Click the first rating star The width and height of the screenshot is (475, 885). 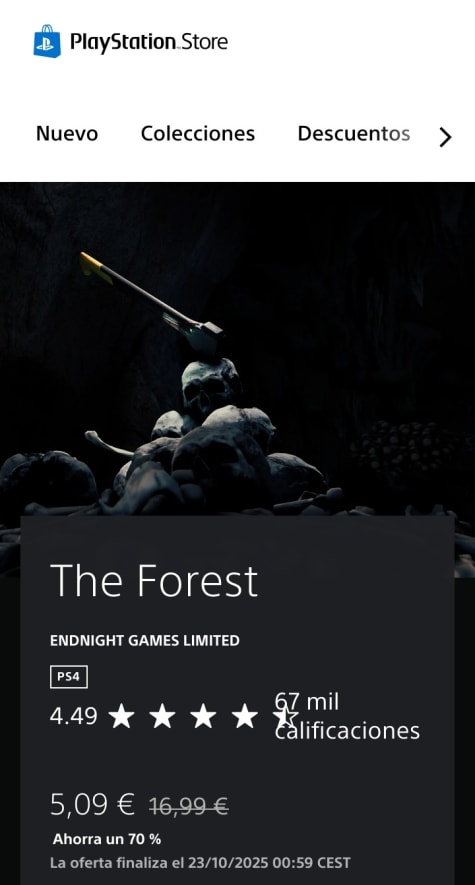point(121,716)
